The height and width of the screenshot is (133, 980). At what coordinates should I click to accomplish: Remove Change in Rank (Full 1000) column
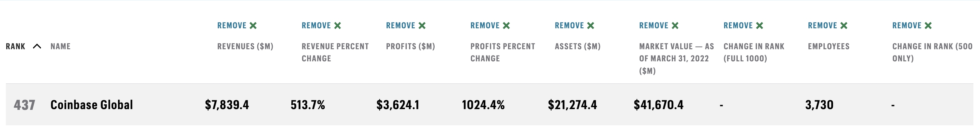(743, 25)
